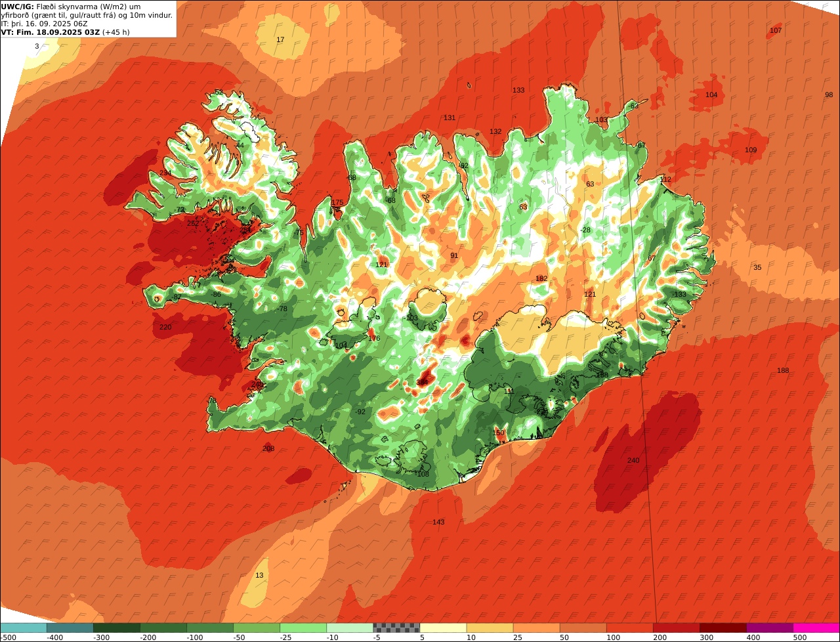Click legend swatch between -200 and -100
Viewport: 840px width, 642px height.
tap(163, 628)
